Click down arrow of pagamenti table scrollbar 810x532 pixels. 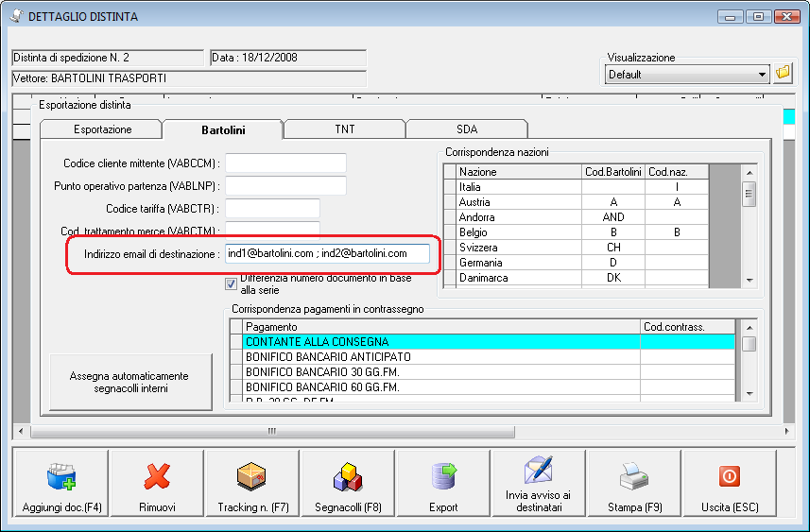(750, 394)
